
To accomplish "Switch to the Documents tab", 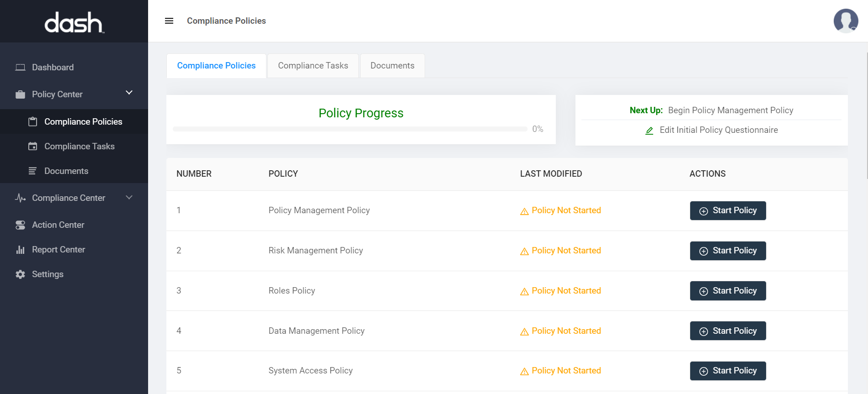I will (392, 66).
